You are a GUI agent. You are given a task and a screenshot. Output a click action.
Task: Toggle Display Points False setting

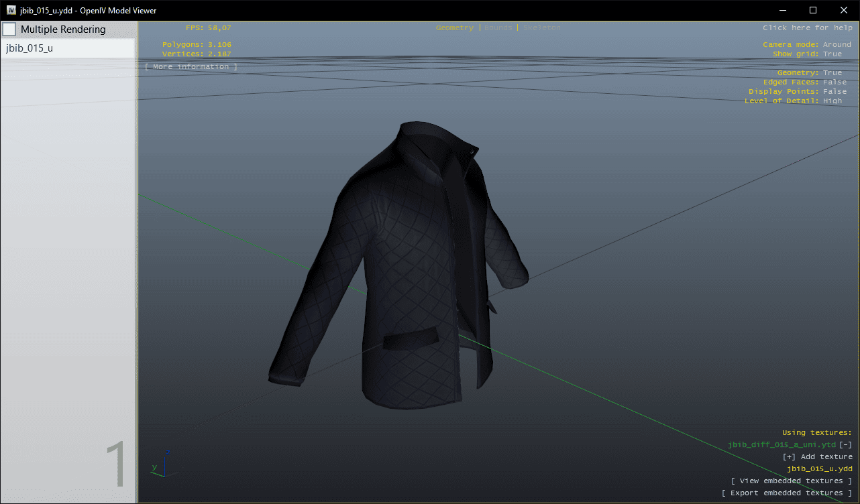coord(835,92)
